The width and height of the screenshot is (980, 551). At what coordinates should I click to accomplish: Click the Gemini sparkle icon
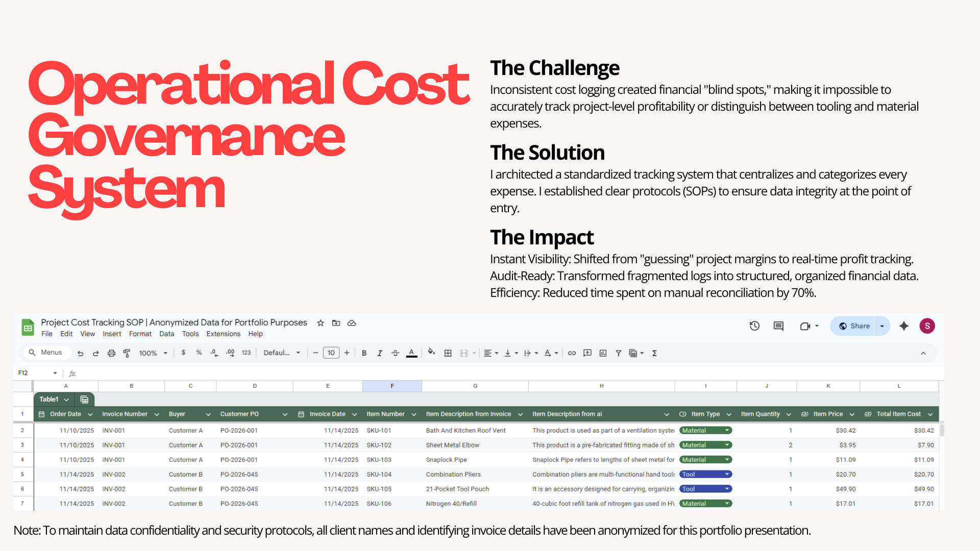[x=904, y=326]
